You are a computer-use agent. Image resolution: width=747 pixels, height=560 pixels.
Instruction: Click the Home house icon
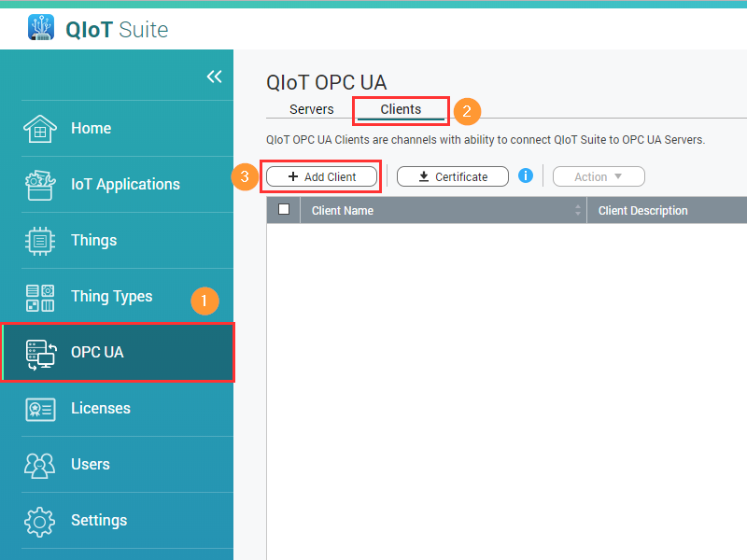(x=40, y=129)
